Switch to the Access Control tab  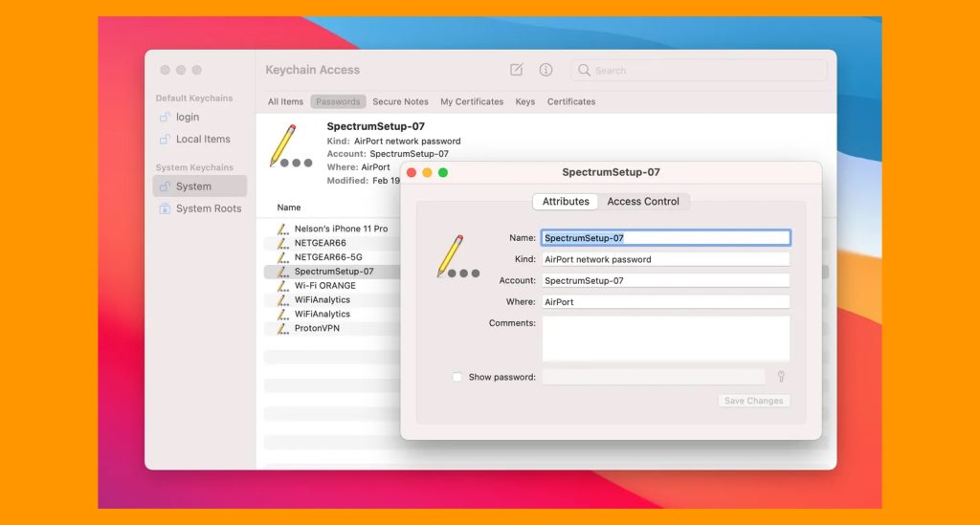click(x=643, y=202)
